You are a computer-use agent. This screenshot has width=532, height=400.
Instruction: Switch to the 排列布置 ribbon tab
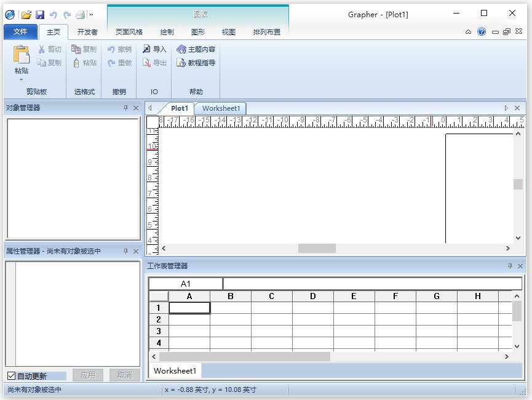267,32
